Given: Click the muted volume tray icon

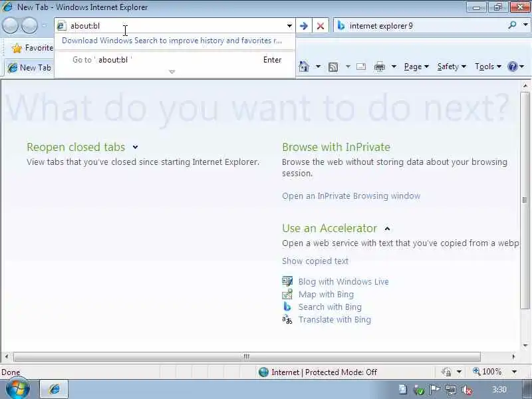Looking at the screenshot, I should point(467,390).
